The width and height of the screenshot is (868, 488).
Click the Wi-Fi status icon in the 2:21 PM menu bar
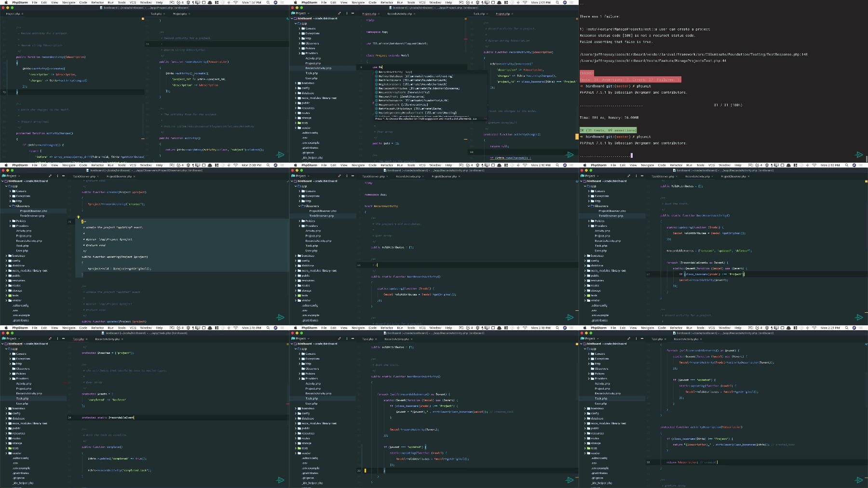click(x=814, y=328)
